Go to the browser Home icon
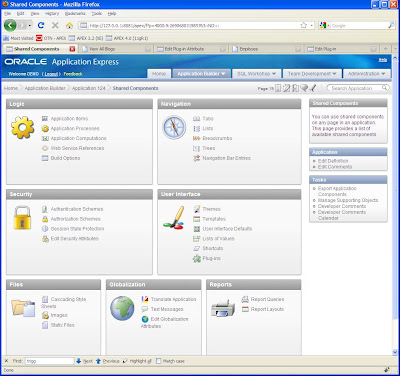 (69, 26)
